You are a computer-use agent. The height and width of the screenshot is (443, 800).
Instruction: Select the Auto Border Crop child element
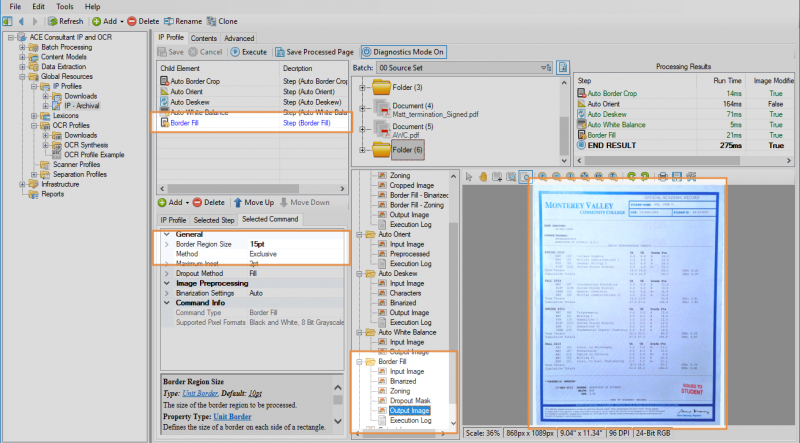coord(195,81)
